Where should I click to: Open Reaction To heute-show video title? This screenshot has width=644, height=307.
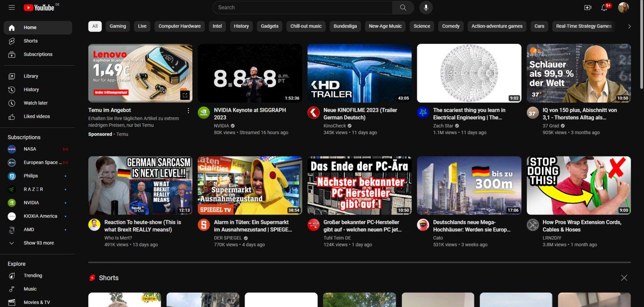(x=143, y=226)
